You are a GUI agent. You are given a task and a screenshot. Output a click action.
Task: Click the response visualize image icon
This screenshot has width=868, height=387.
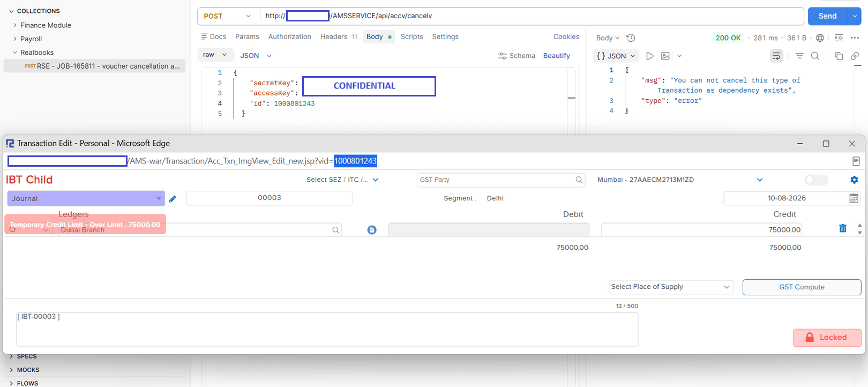(665, 56)
